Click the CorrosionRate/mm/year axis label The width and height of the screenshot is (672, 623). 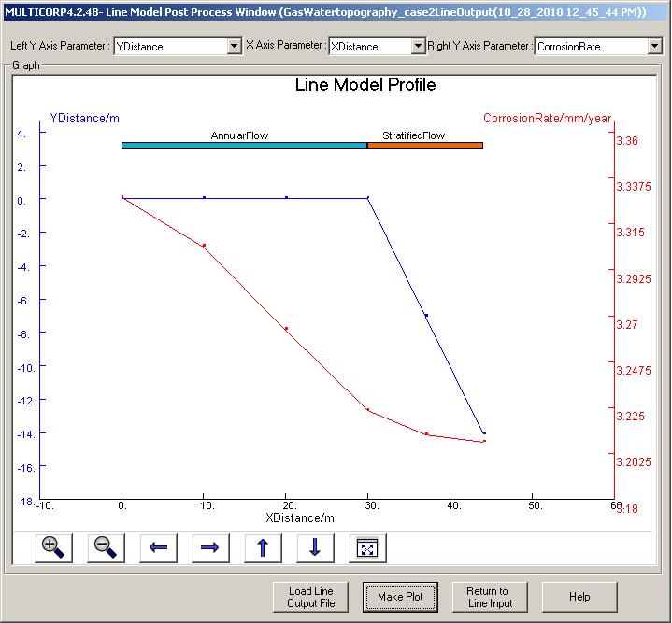547,119
